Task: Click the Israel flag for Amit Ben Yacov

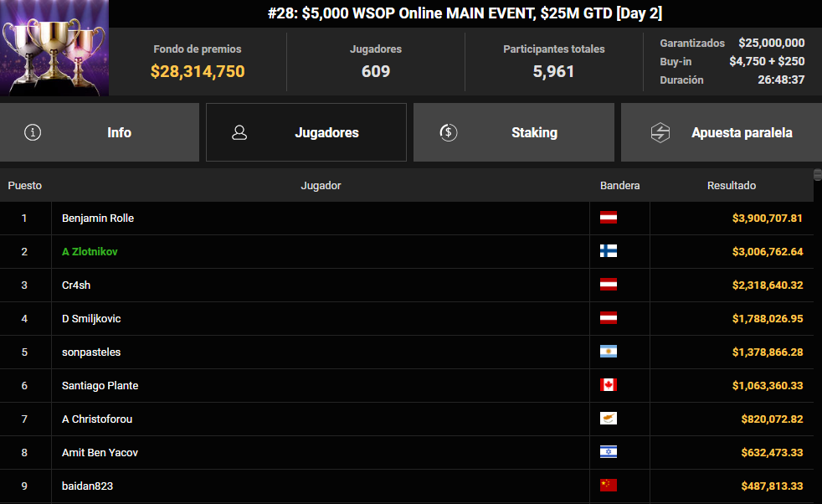Action: click(x=609, y=453)
